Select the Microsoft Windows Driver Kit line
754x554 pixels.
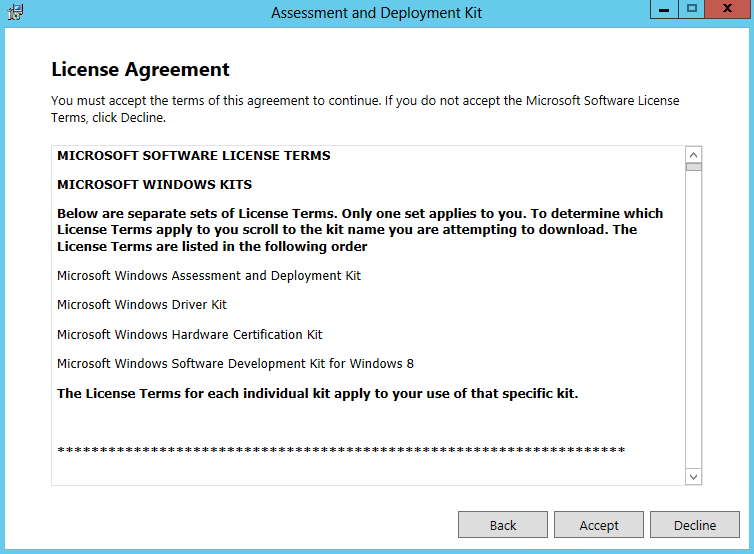point(142,304)
